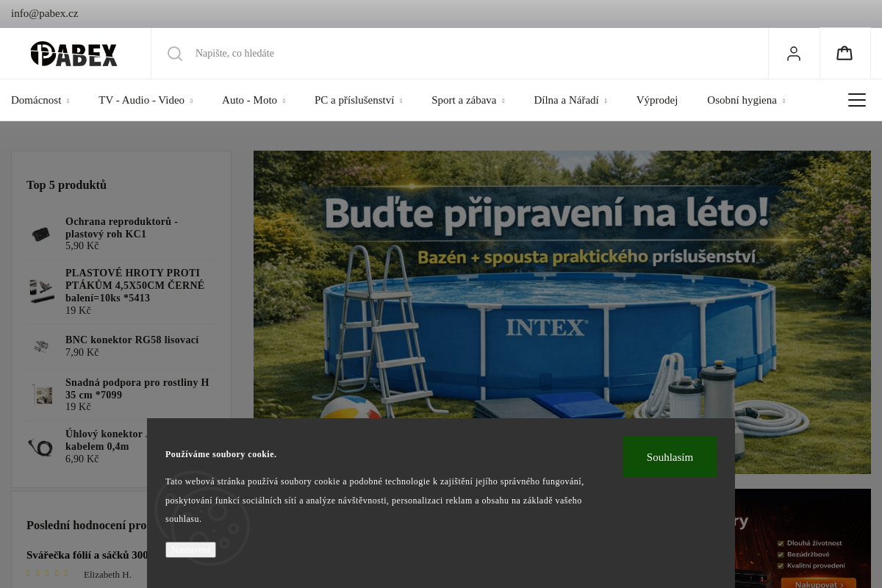Open the hamburger menu icon
882x588 pixels.
pyautogui.click(x=857, y=100)
